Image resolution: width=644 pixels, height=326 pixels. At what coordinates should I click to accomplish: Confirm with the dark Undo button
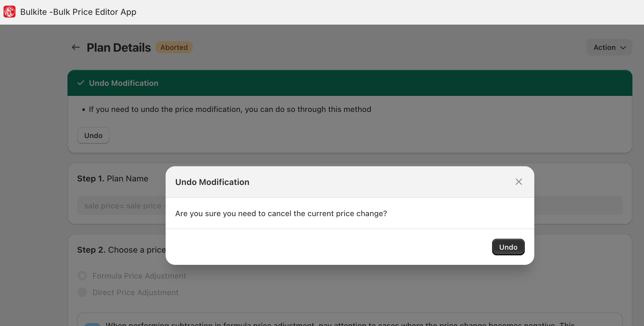pyautogui.click(x=508, y=247)
